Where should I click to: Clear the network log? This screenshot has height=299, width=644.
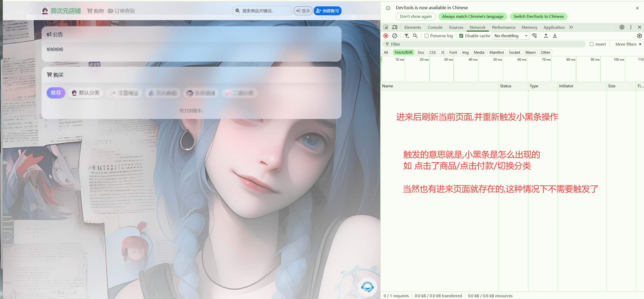pyautogui.click(x=395, y=36)
